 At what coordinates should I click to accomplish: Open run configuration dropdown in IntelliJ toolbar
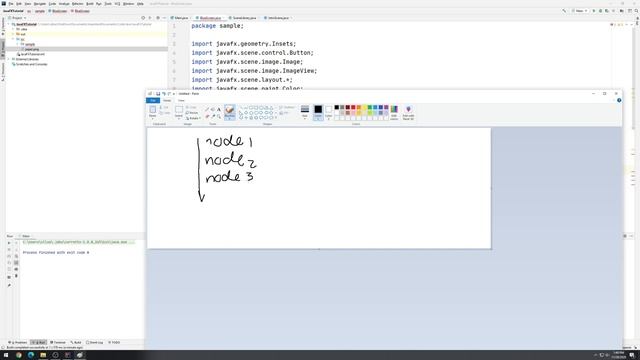[x=579, y=11]
